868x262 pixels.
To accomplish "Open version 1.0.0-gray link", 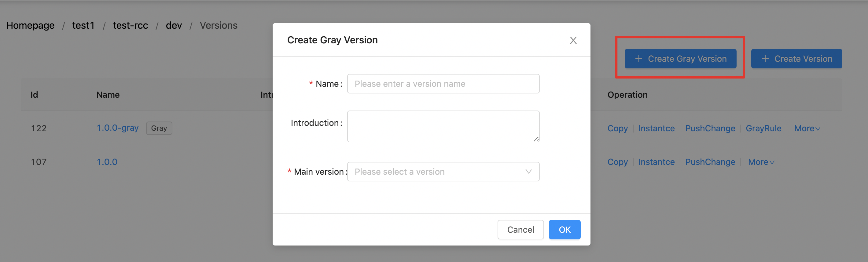I will (x=118, y=128).
